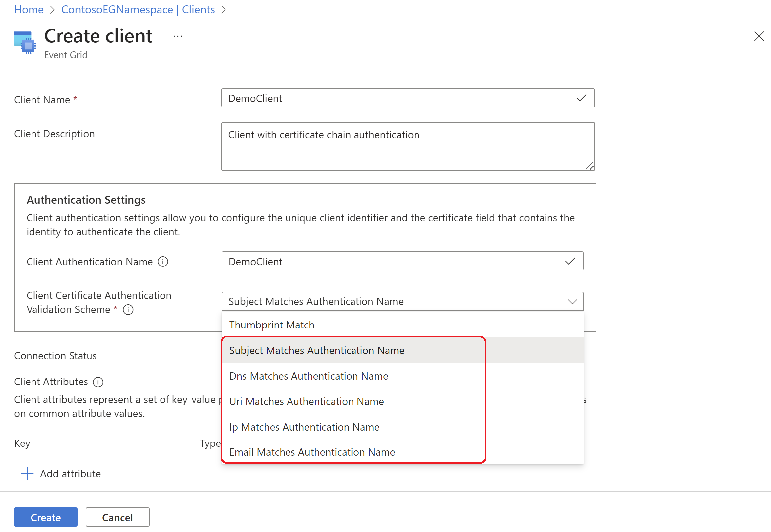Click the ContosoEGNamespace breadcrumb link
Viewport: 771px width, 532px height.
[137, 9]
